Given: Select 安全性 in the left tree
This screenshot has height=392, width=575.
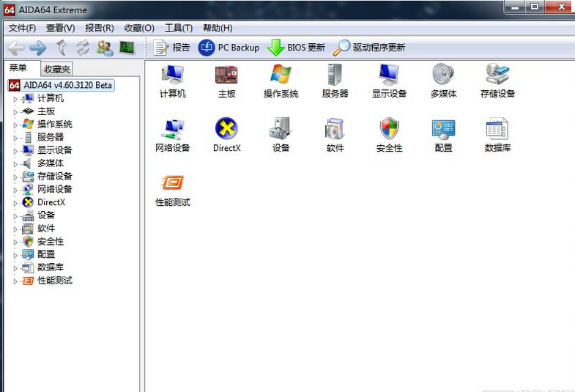Looking at the screenshot, I should click(51, 241).
